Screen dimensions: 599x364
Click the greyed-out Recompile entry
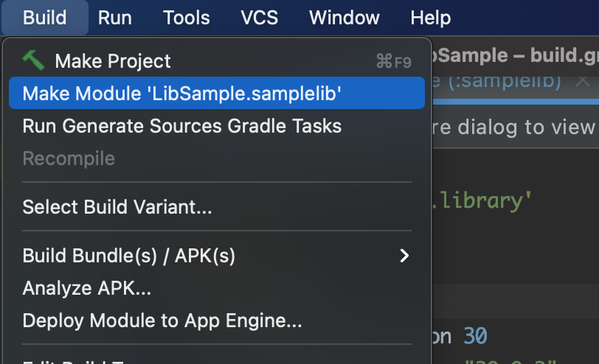pos(69,158)
